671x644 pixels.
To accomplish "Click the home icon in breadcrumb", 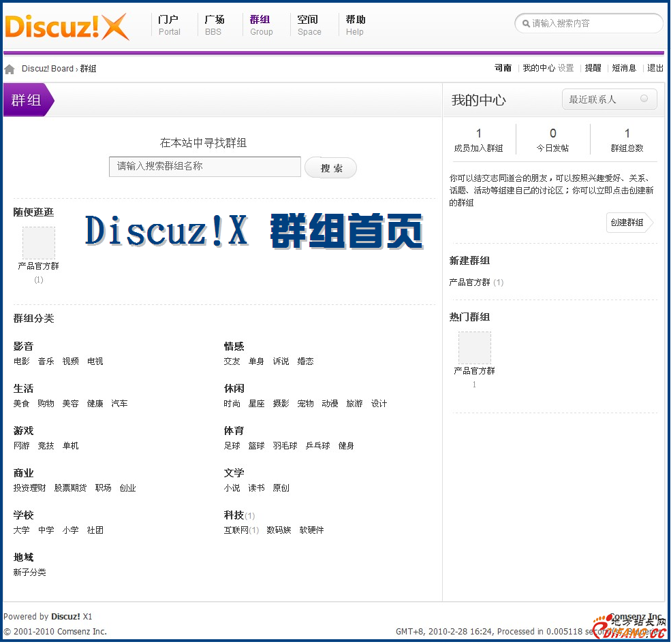I will point(10,69).
